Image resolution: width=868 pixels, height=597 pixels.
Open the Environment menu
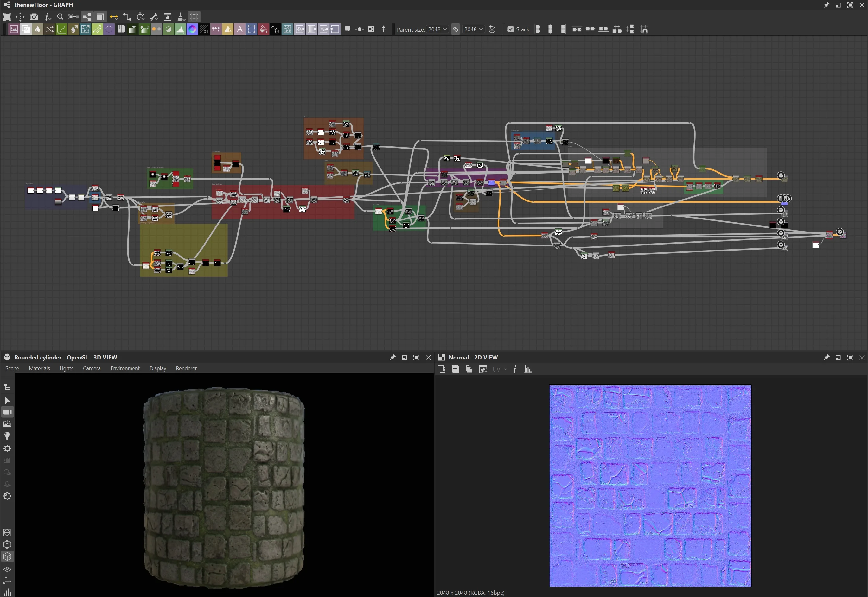pos(125,368)
